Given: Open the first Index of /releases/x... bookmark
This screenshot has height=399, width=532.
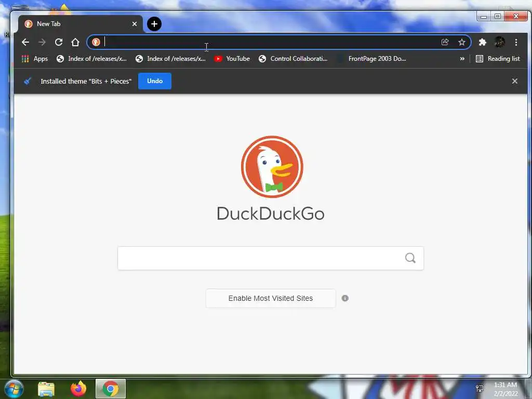Looking at the screenshot, I should click(91, 59).
